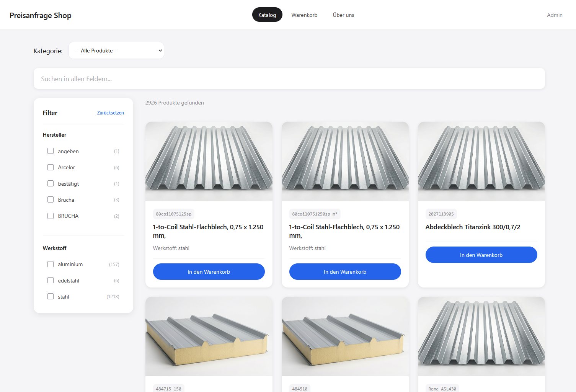The width and height of the screenshot is (576, 392).
Task: Select the edelstahl material checkbox
Action: [51, 281]
